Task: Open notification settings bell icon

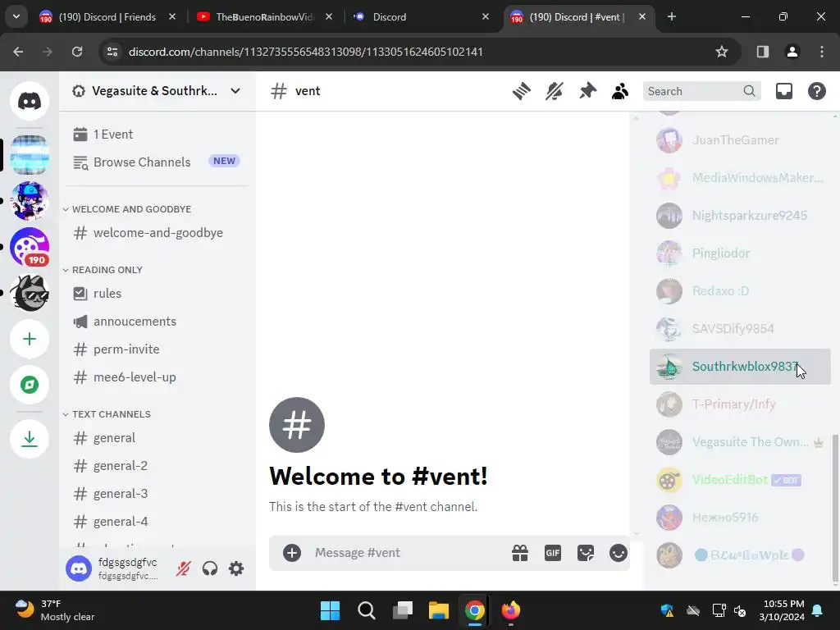Action: (x=555, y=91)
